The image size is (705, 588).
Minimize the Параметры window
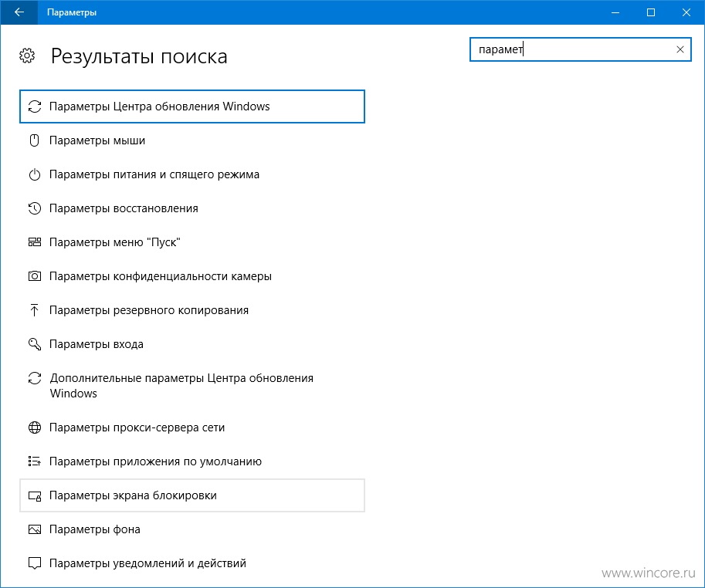615,12
